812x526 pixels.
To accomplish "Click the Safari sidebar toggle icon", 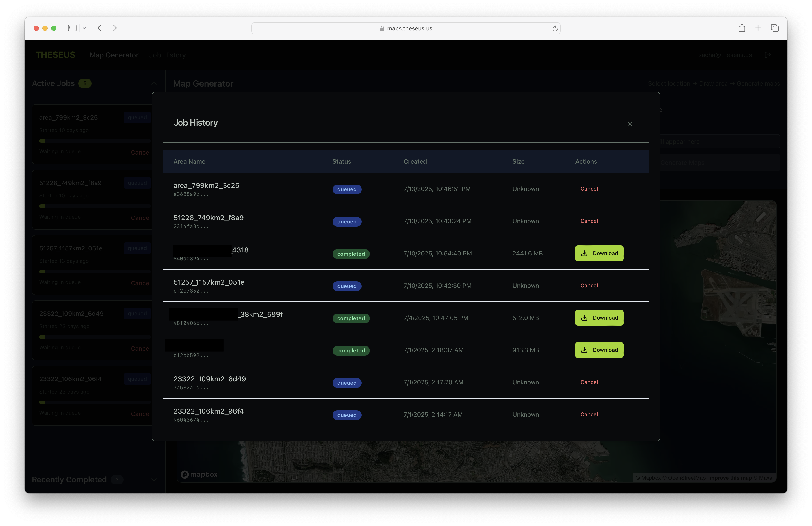I will coord(72,28).
